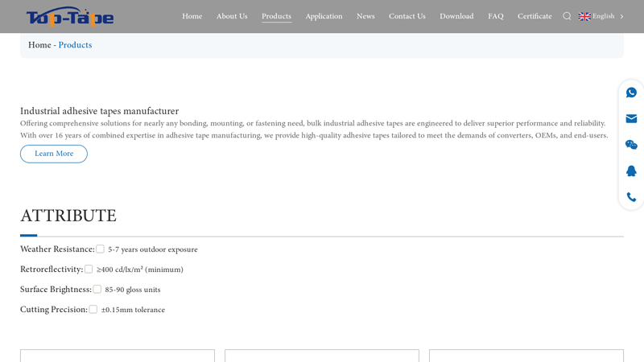Check the 5-7 years outdoor exposure box
The image size is (644, 362).
pyautogui.click(x=100, y=249)
